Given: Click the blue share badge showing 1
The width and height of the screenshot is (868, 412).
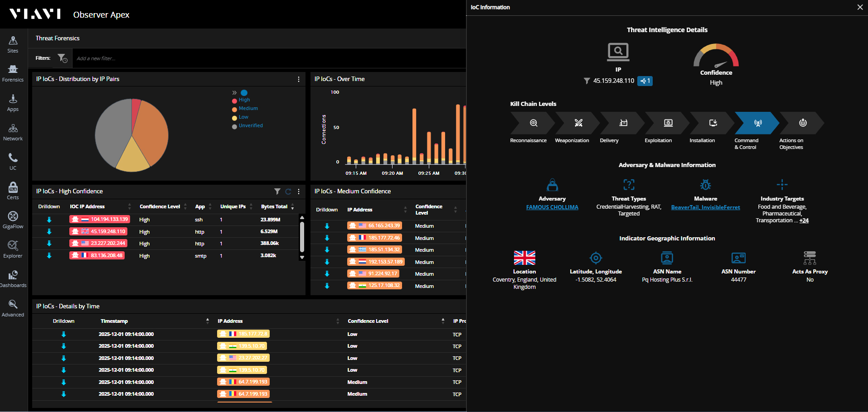Looking at the screenshot, I should tap(645, 81).
